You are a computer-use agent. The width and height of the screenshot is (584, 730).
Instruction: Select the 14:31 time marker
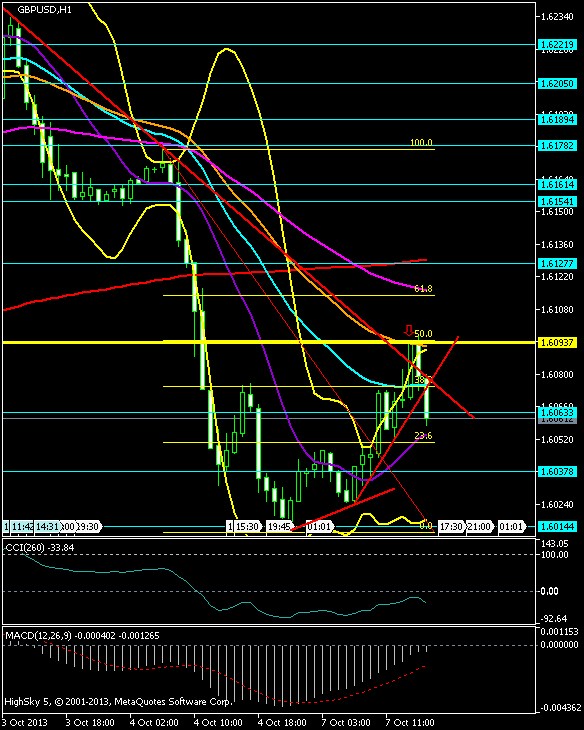[48, 527]
